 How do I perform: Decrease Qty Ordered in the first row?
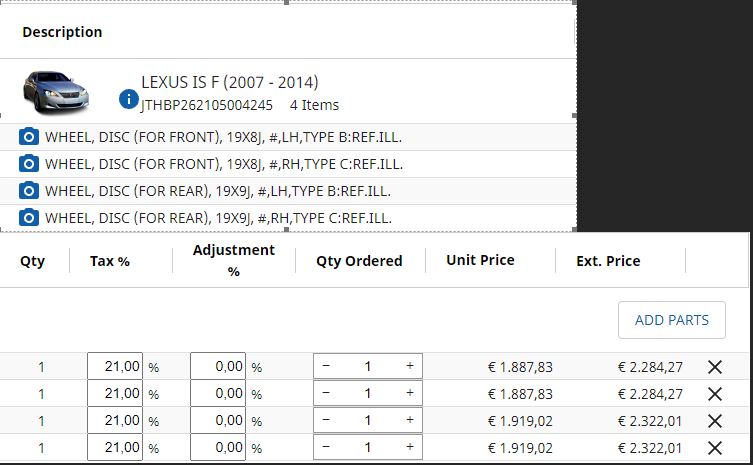326,367
